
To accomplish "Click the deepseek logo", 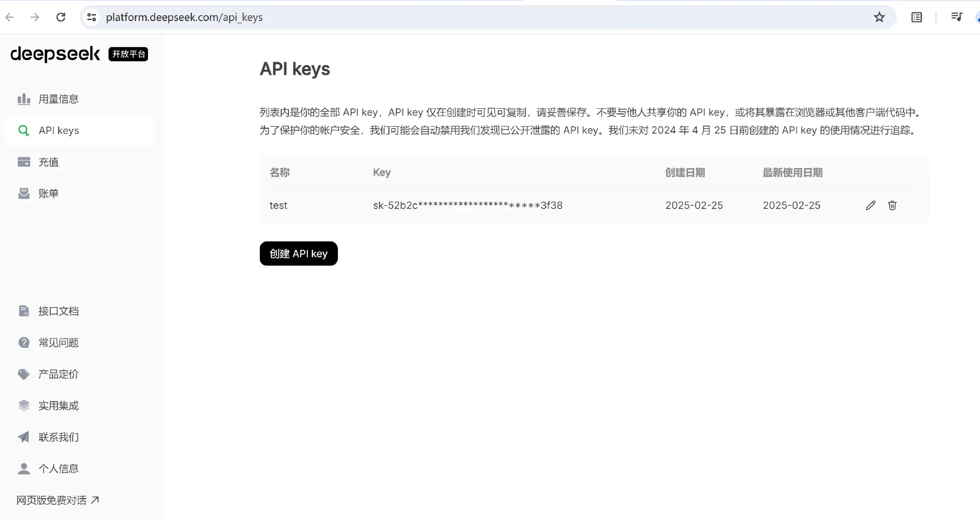I will tap(55, 54).
